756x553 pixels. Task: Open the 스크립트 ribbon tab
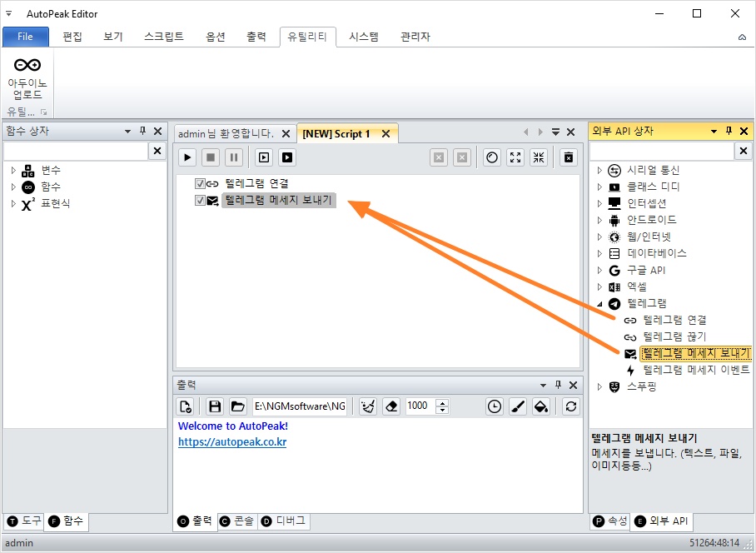click(164, 37)
